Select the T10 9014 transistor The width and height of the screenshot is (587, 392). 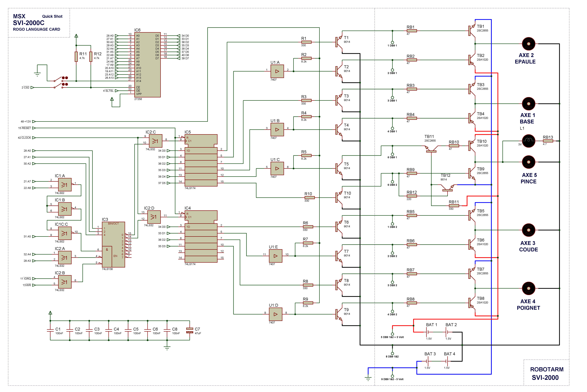(x=339, y=198)
